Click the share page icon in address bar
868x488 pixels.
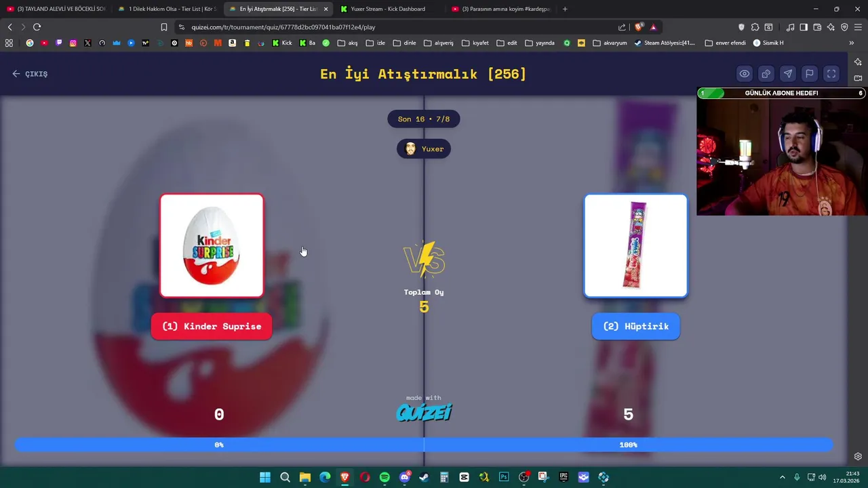[x=622, y=27]
